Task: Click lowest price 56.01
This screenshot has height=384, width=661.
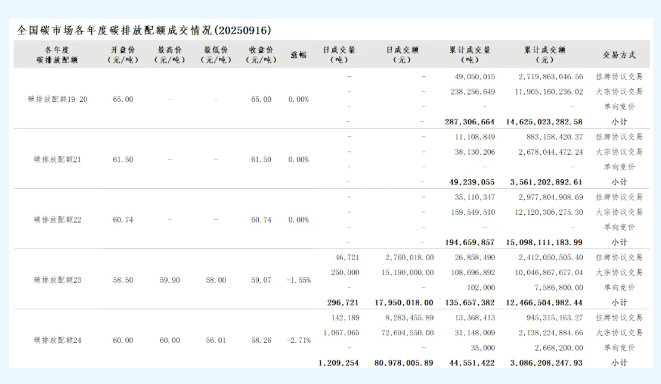Action: pyautogui.click(x=216, y=341)
